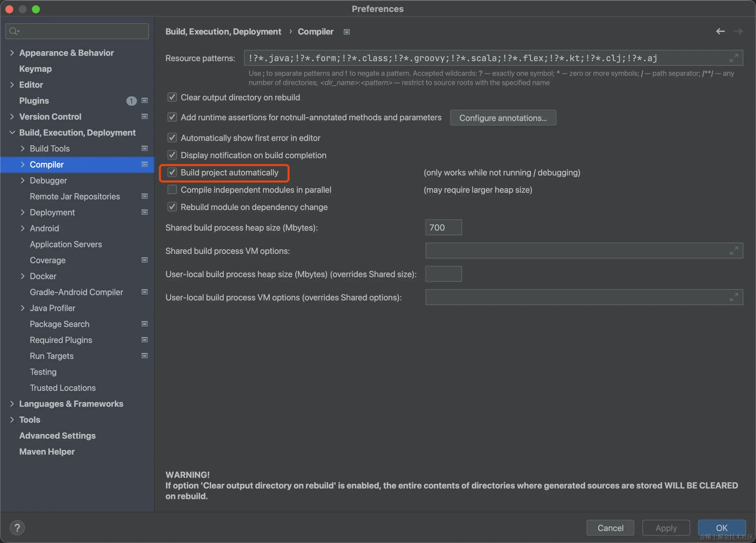This screenshot has height=543, width=756.
Task: Click project settings icon beside Compiler breadcrumb
Action: point(347,32)
